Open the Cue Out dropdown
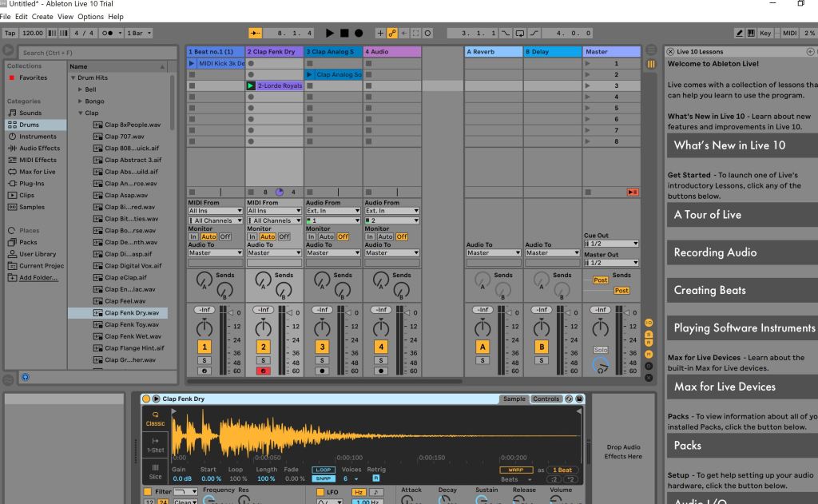Image resolution: width=818 pixels, height=504 pixels. 613,244
